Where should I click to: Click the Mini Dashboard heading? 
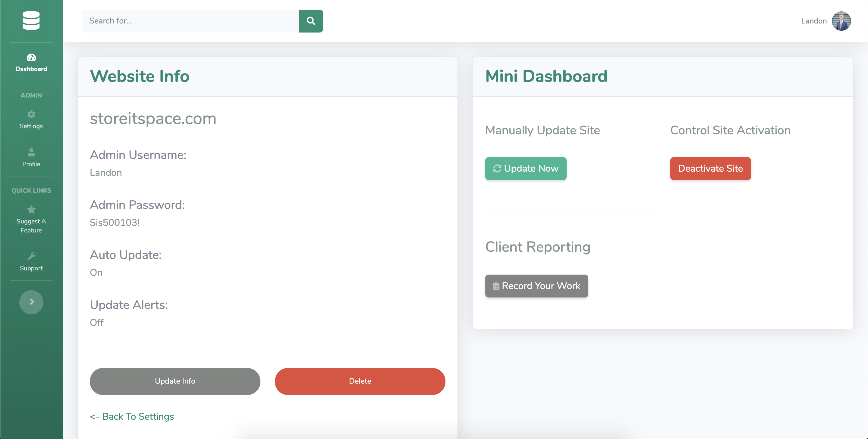tap(546, 76)
